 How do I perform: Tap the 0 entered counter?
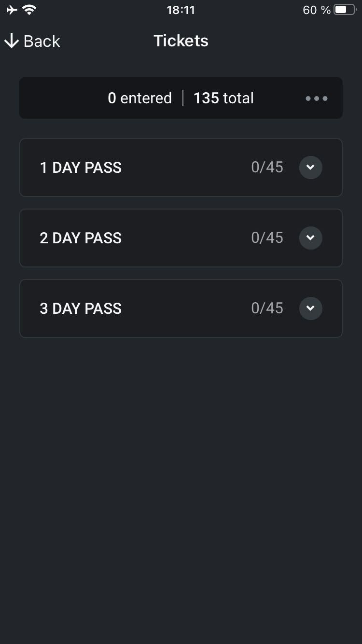140,98
